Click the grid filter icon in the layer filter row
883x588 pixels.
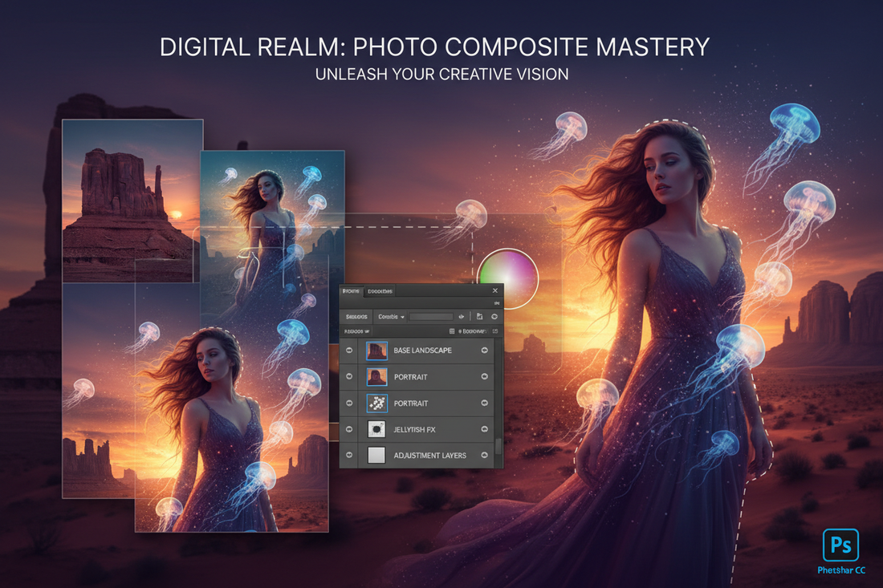tap(452, 330)
